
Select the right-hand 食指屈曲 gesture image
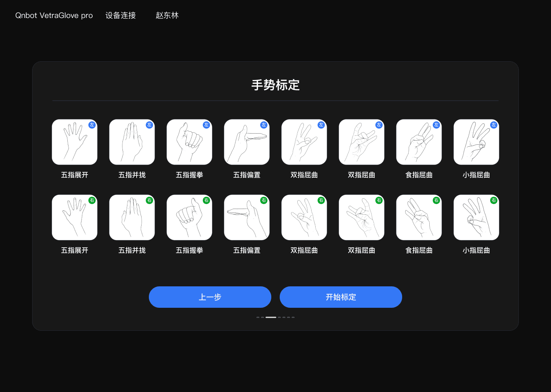419,217
